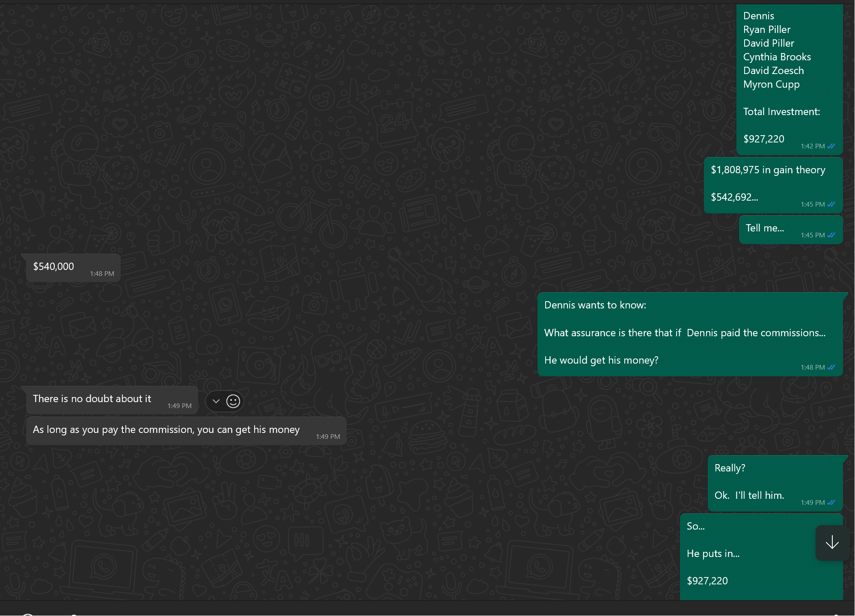The height and width of the screenshot is (616, 855).
Task: Click double check marks on 'Tell me...' message
Action: click(x=831, y=235)
